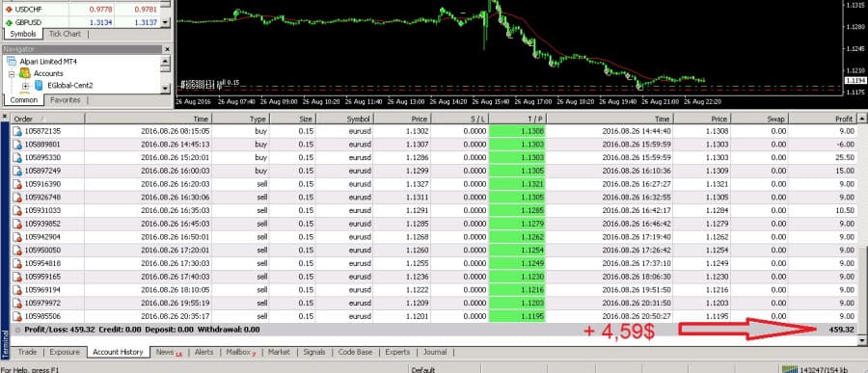868x373 pixels.
Task: Click sell order icon for 105954818
Action: [16, 263]
